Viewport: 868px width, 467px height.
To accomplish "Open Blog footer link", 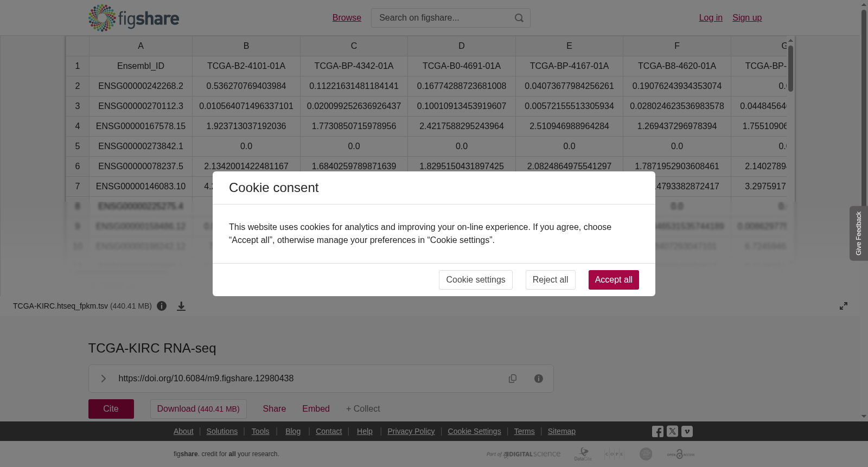I will tap(293, 431).
